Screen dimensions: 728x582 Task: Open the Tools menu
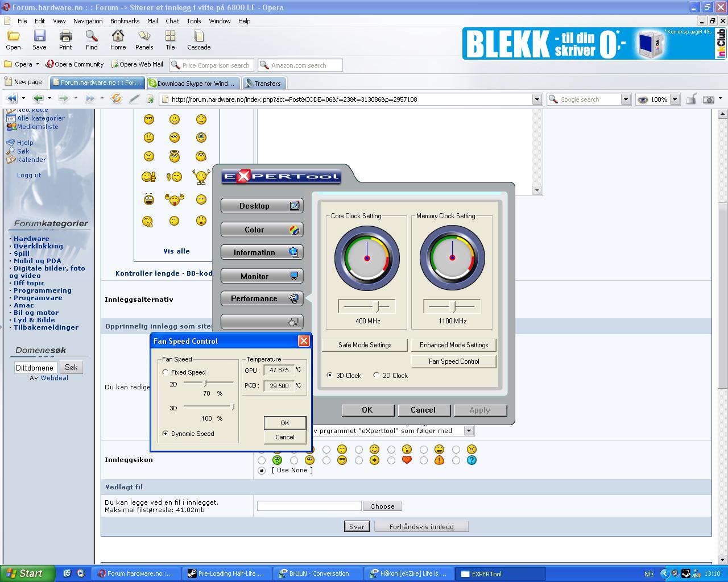(x=194, y=21)
